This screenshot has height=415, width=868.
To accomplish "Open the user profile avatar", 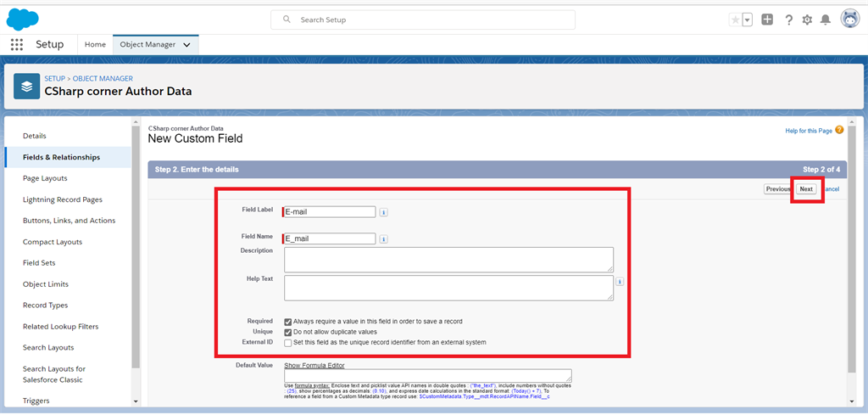I will (x=849, y=20).
